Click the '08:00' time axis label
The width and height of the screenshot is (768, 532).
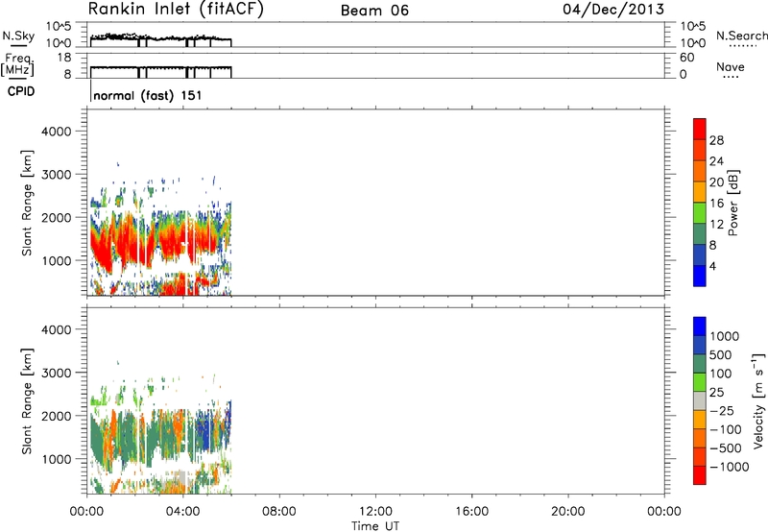tap(279, 512)
